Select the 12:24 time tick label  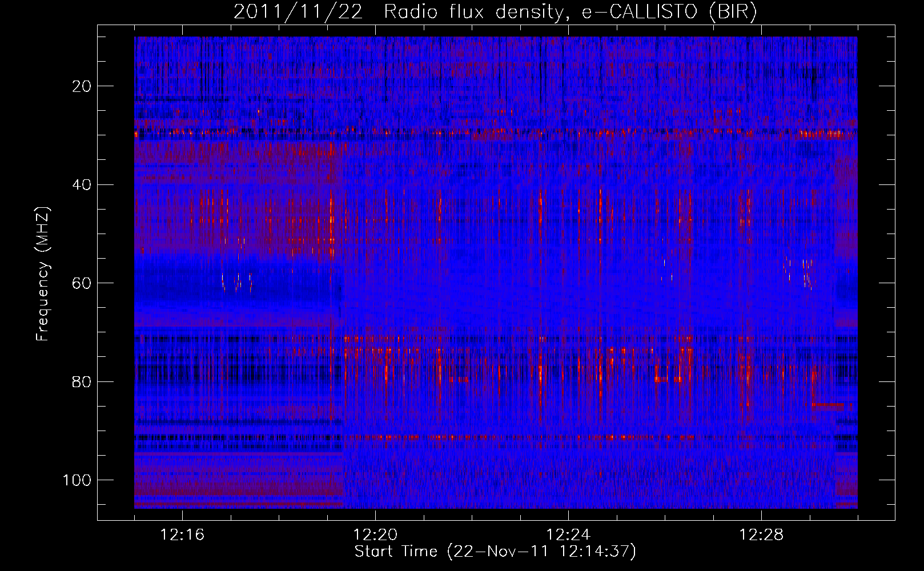click(568, 535)
